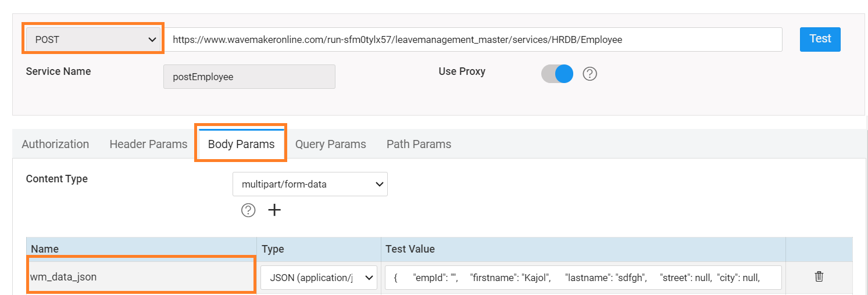This screenshot has width=868, height=295.
Task: Select the Body Params tab
Action: [x=241, y=144]
